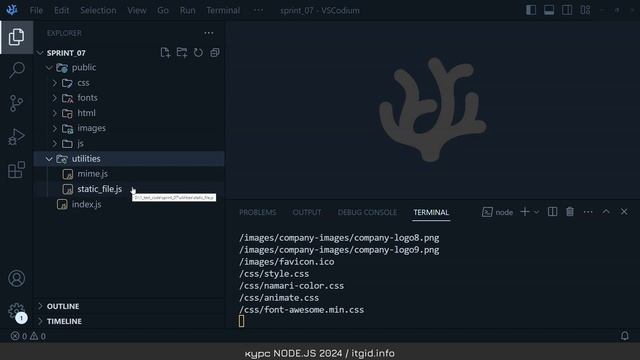The width and height of the screenshot is (640, 360).
Task: Open the File menu
Action: [36, 11]
